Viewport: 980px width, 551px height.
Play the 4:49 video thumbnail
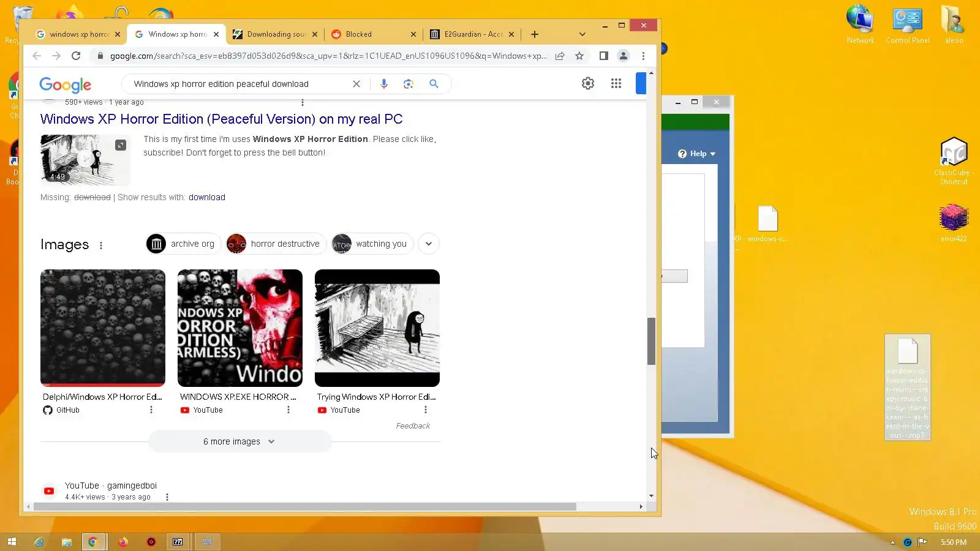pyautogui.click(x=85, y=159)
